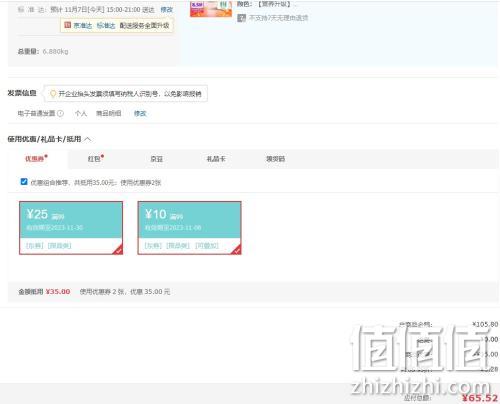Click the red checkmark corner on ¥25 coupon
The width and height of the screenshot is (500, 404).
click(118, 249)
